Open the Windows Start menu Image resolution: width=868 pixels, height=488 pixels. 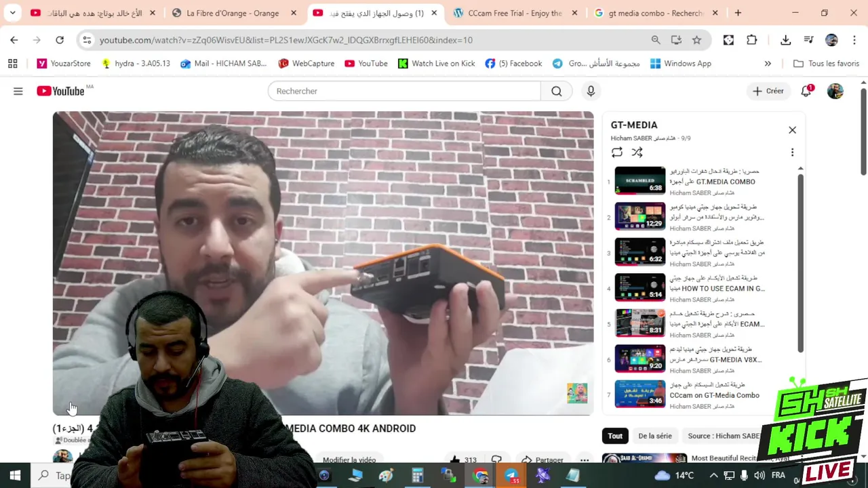15,476
